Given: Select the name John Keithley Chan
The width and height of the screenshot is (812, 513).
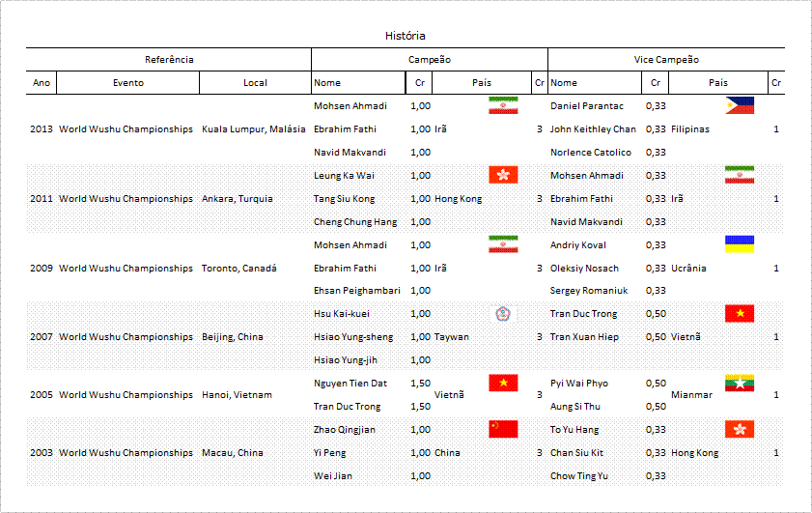Looking at the screenshot, I should click(x=593, y=129).
